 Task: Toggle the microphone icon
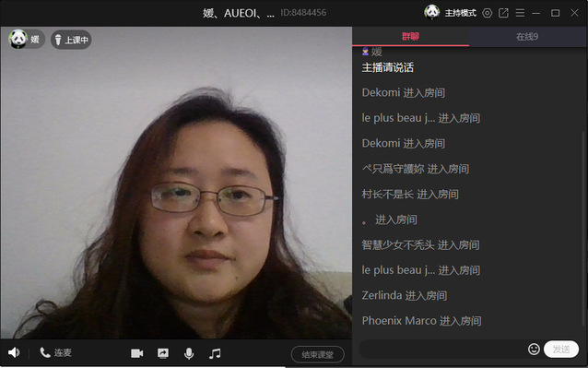[x=189, y=353]
